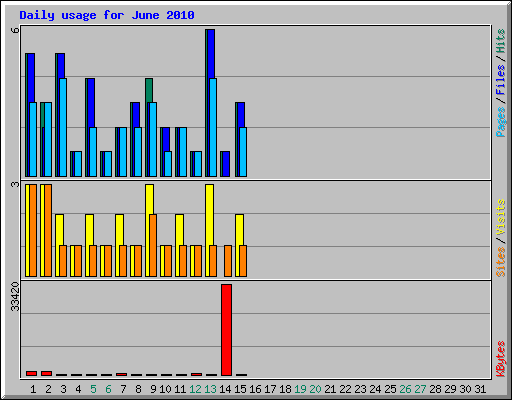The width and height of the screenshot is (512, 400).
Task: Click the green weekend day label "12"
Action: coord(195,389)
